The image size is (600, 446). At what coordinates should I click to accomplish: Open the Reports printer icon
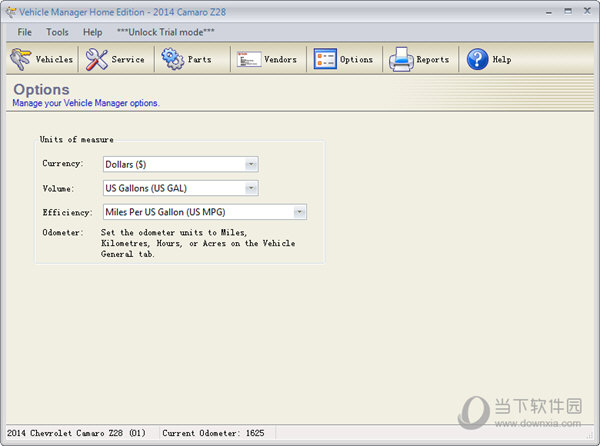click(x=401, y=59)
